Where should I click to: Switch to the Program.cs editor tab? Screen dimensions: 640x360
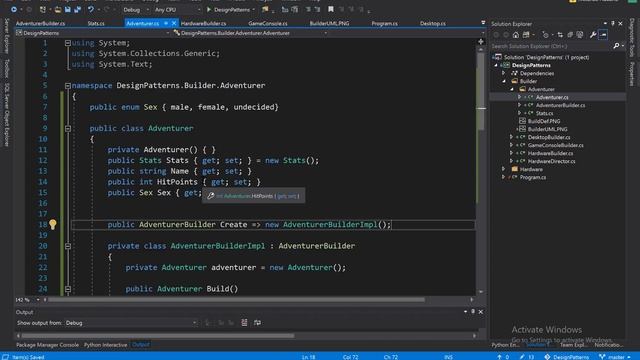pyautogui.click(x=384, y=23)
